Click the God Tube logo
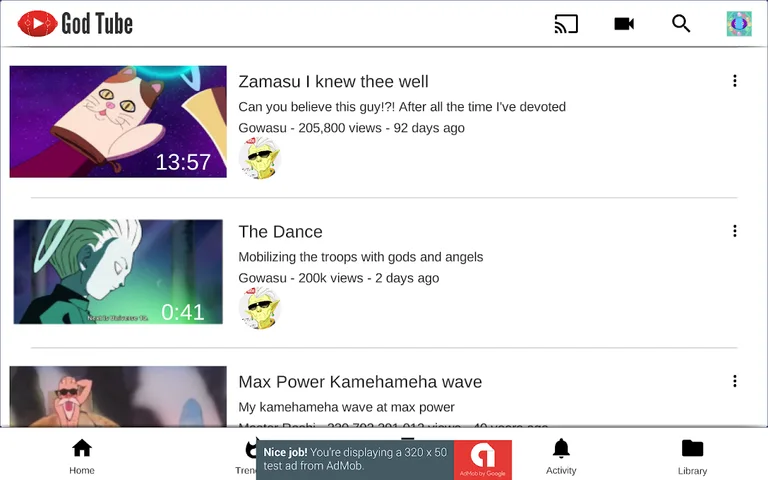The height and width of the screenshot is (480, 768). (75, 24)
